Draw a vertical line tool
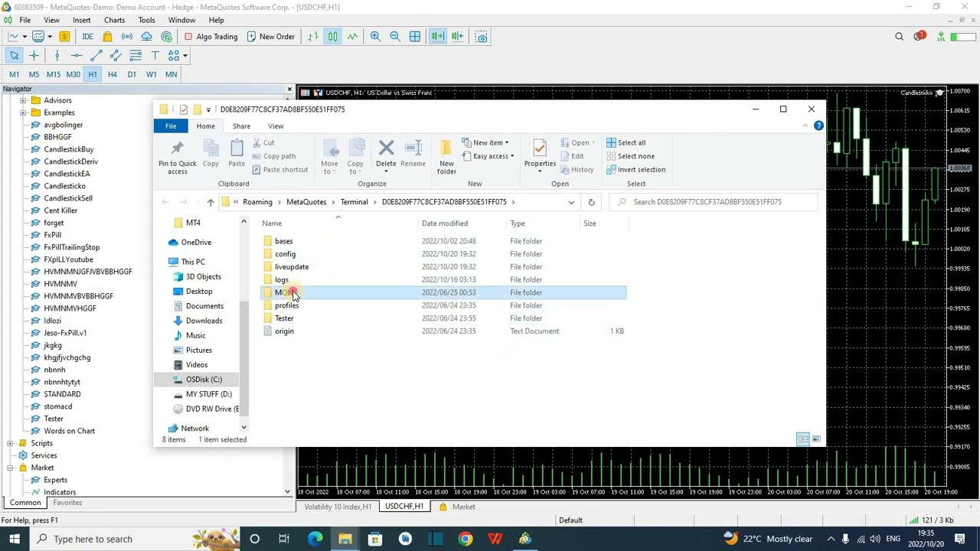The height and width of the screenshot is (551, 980). pyautogui.click(x=57, y=55)
